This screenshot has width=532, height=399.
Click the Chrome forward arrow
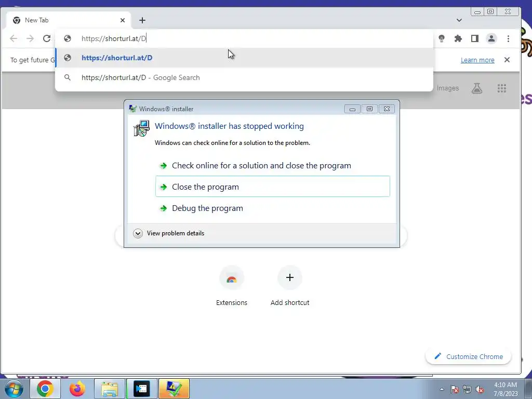[x=30, y=38]
